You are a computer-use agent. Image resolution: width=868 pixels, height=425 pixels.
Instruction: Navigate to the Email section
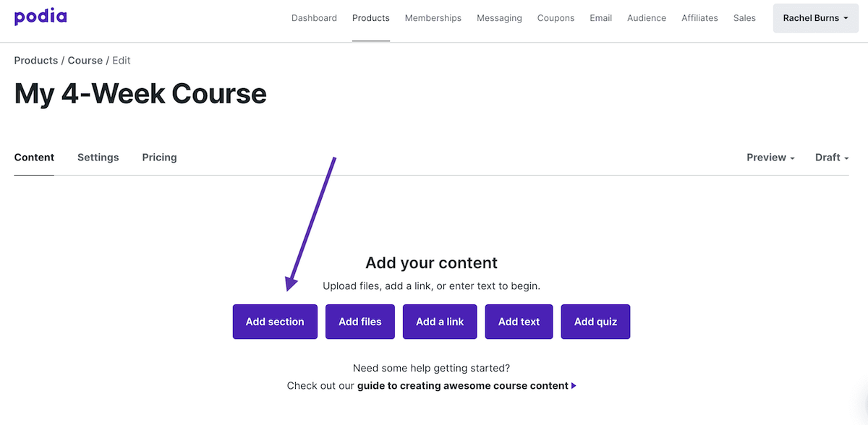click(600, 17)
